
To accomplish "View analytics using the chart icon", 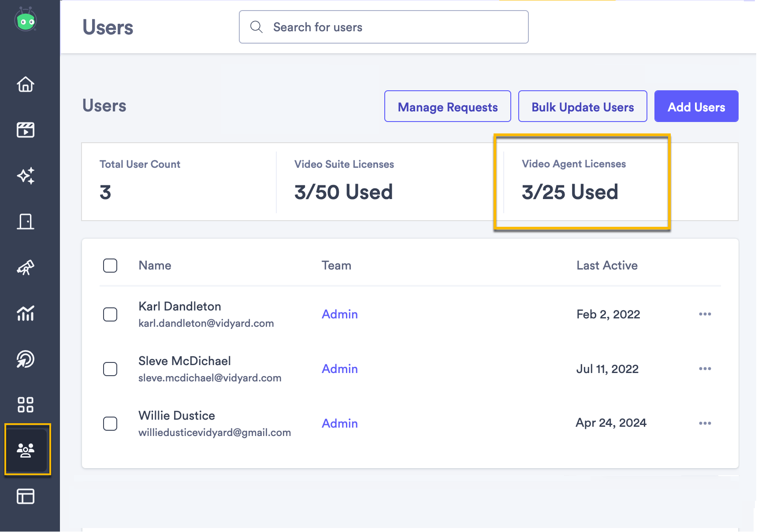I will point(26,314).
